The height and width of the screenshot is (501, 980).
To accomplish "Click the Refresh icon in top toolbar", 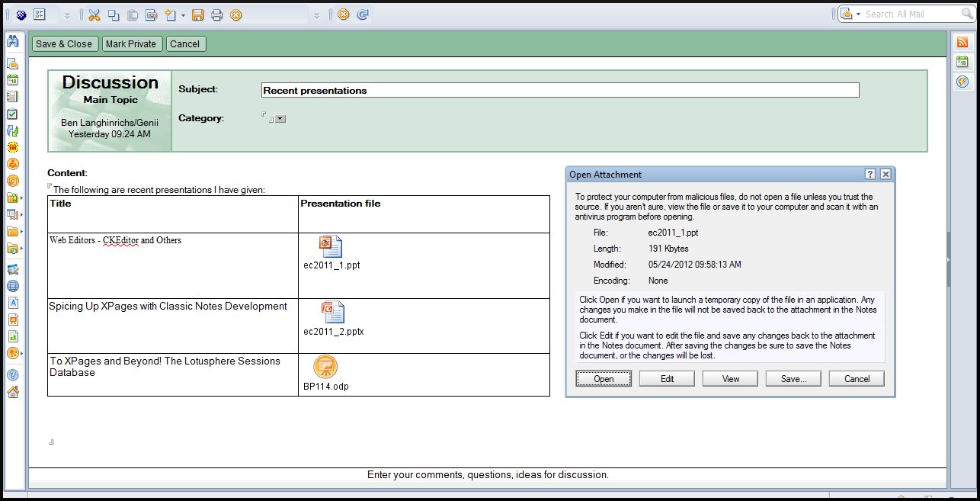I will pos(363,14).
